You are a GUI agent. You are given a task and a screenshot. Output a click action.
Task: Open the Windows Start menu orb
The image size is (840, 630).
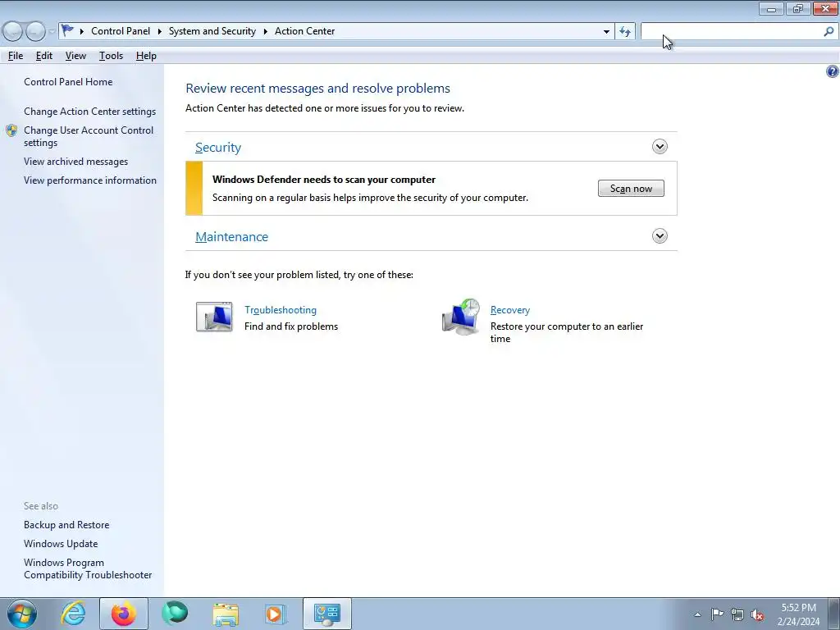22,614
